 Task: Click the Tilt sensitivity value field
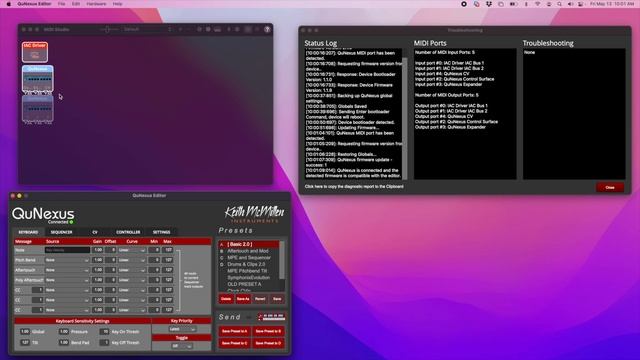25,342
